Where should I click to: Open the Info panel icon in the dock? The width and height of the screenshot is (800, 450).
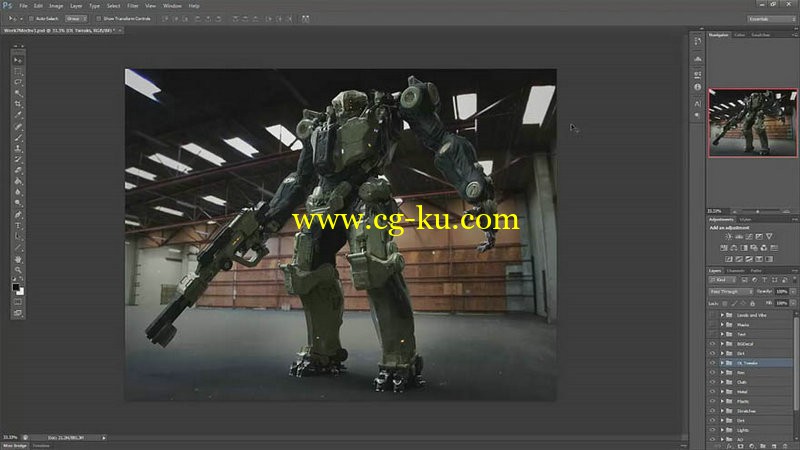[697, 87]
